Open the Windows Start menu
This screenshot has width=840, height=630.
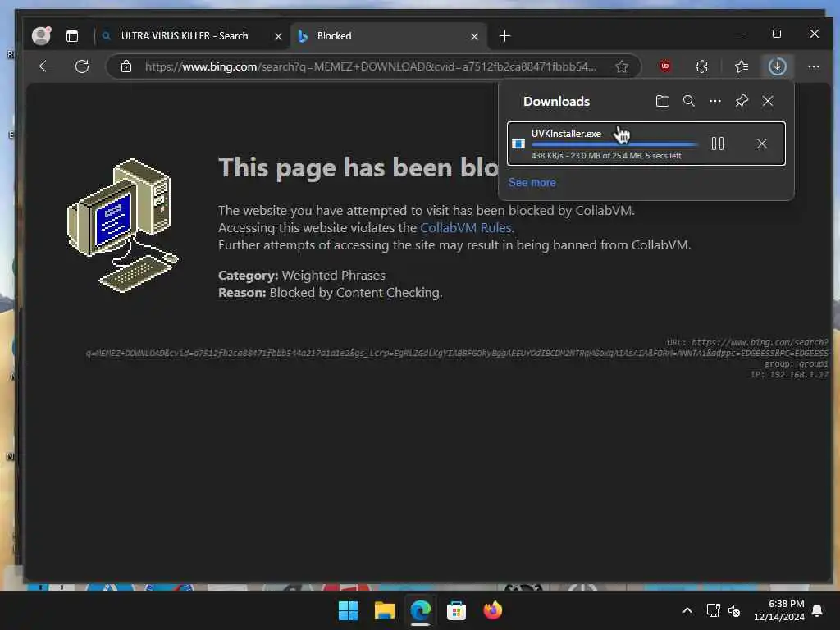[x=348, y=610]
